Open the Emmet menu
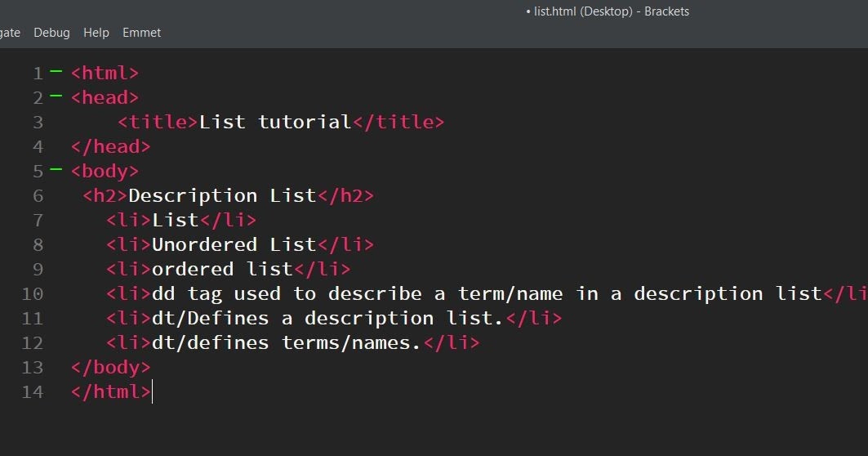 click(142, 33)
